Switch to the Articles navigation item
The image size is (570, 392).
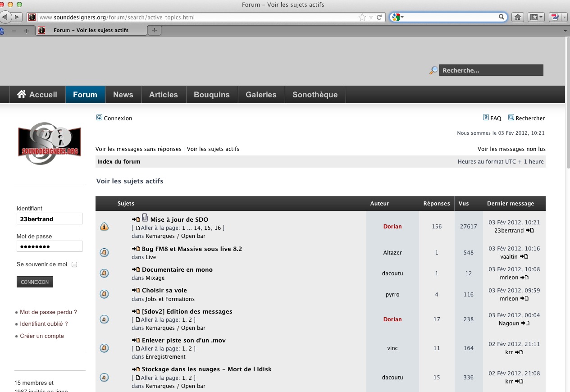pyautogui.click(x=163, y=95)
